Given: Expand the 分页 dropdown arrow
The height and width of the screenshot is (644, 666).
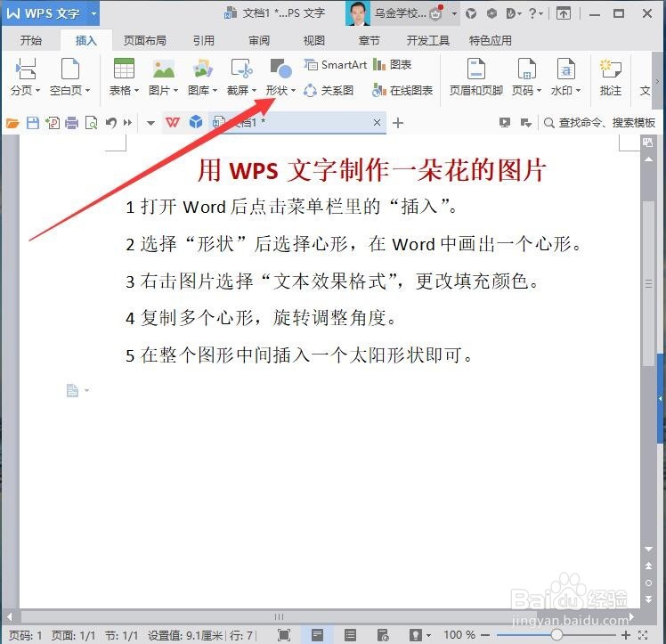Looking at the screenshot, I should tap(37, 91).
